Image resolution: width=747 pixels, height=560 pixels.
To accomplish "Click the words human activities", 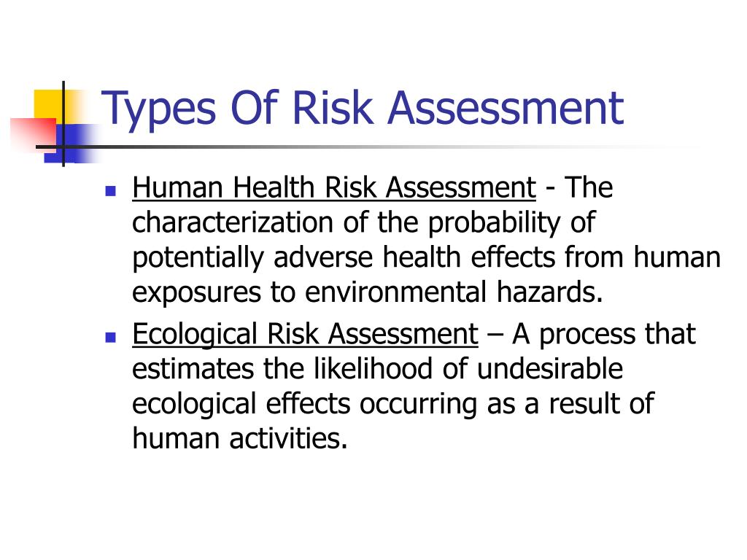I will (239, 438).
